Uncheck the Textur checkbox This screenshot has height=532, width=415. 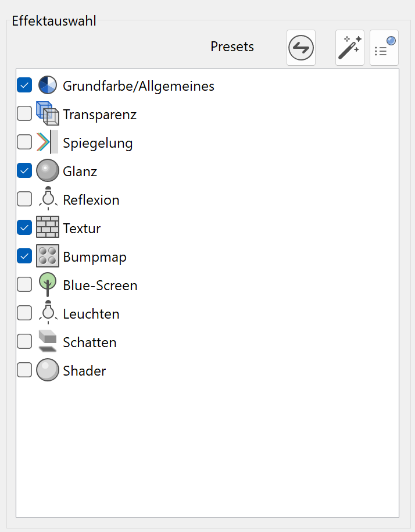tap(24, 227)
